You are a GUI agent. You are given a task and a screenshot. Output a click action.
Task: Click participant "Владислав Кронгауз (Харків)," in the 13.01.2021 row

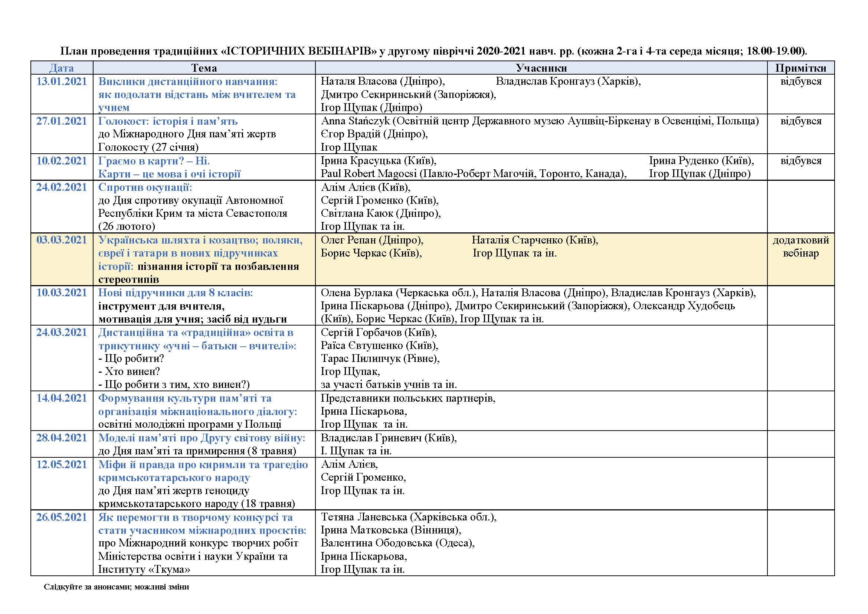(568, 81)
